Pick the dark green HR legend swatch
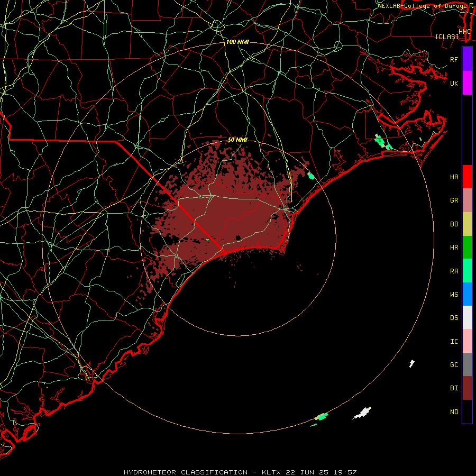 click(467, 248)
